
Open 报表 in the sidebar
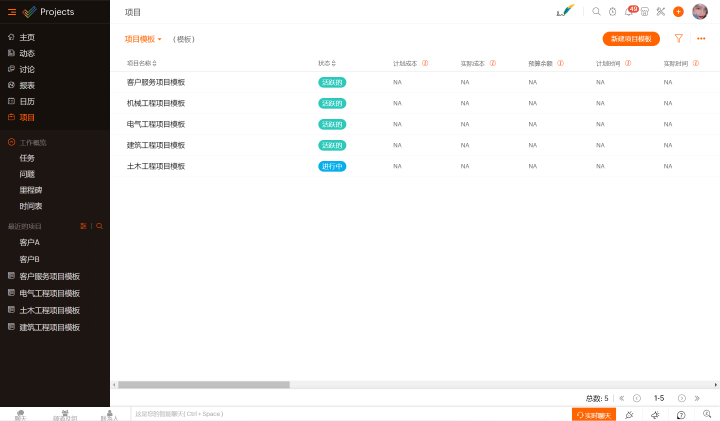tap(27, 85)
